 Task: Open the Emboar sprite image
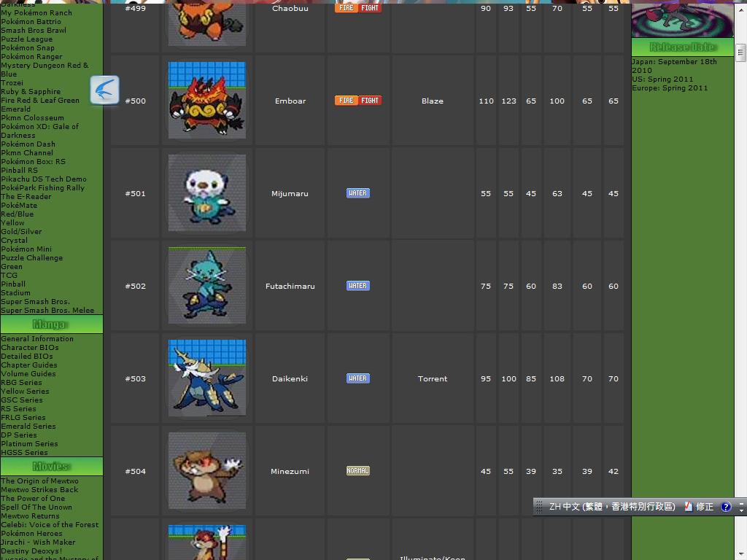click(x=207, y=100)
